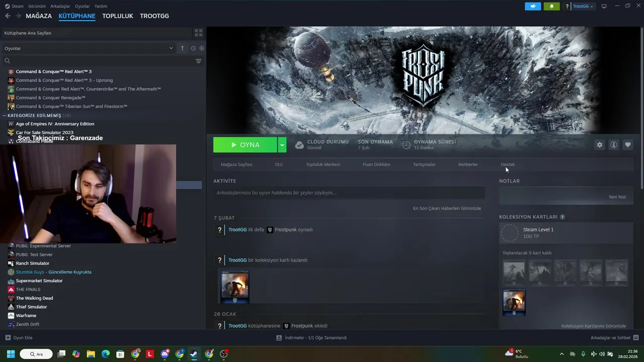Open the green notifications bell
This screenshot has width=644, height=362.
tap(551, 6)
